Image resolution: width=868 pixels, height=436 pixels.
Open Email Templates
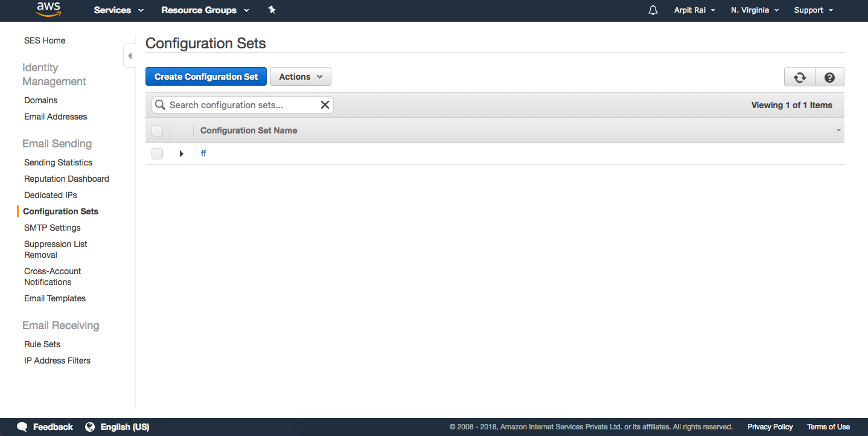(x=55, y=298)
